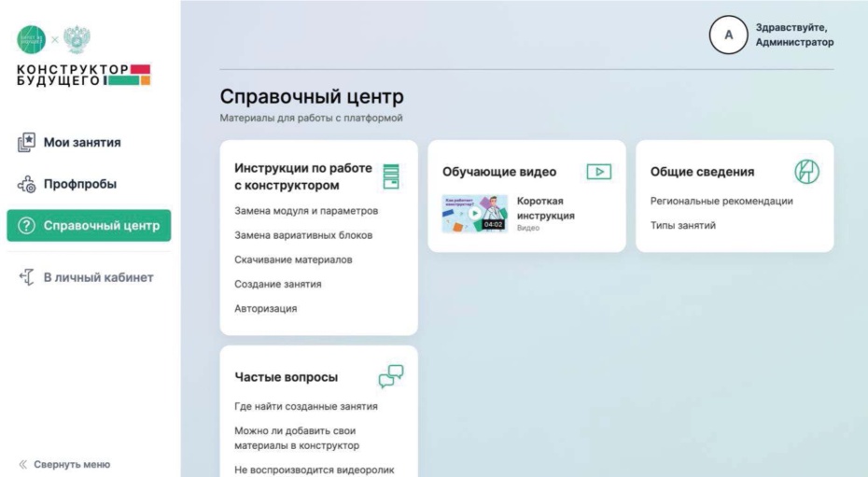Click the Профпробы gear icon
Image resolution: width=868 pixels, height=477 pixels.
pyautogui.click(x=26, y=184)
